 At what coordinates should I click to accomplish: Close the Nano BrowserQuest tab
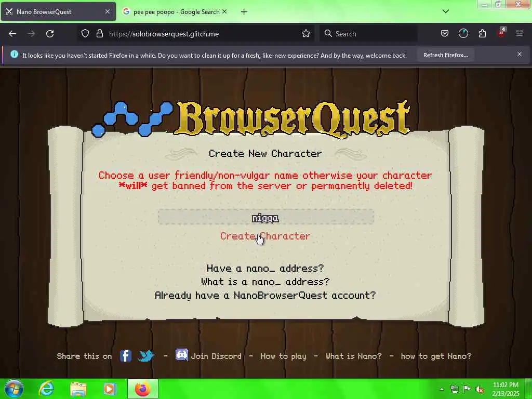tap(108, 11)
